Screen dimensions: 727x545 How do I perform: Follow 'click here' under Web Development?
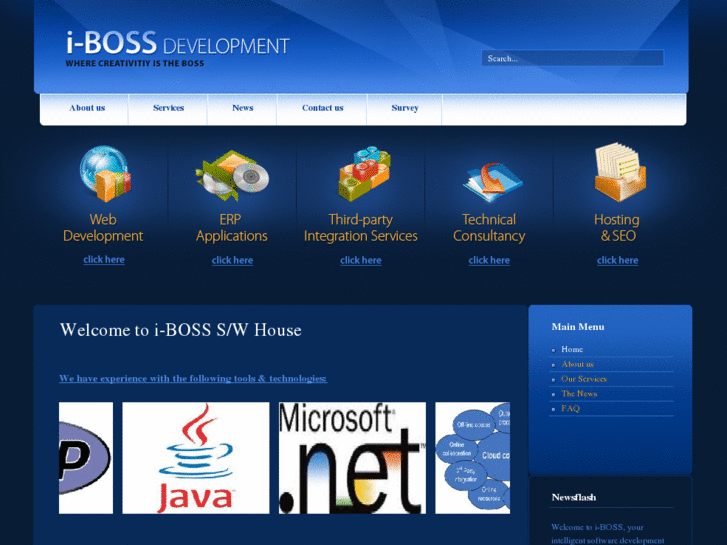pyautogui.click(x=104, y=260)
